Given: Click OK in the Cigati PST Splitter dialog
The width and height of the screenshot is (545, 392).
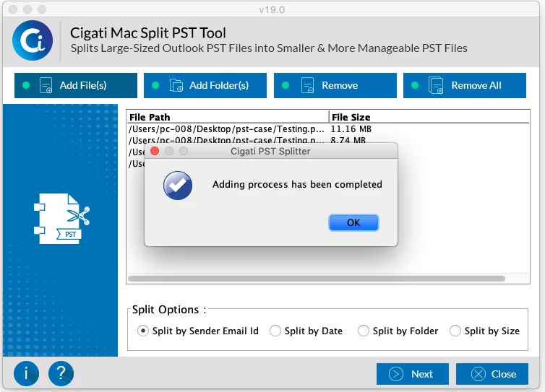Looking at the screenshot, I should pos(353,222).
